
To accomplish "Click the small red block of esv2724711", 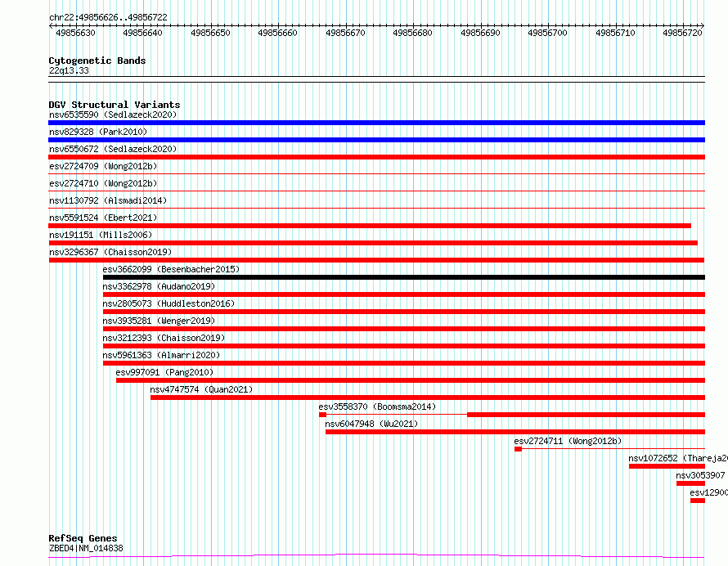I will coord(518,449).
